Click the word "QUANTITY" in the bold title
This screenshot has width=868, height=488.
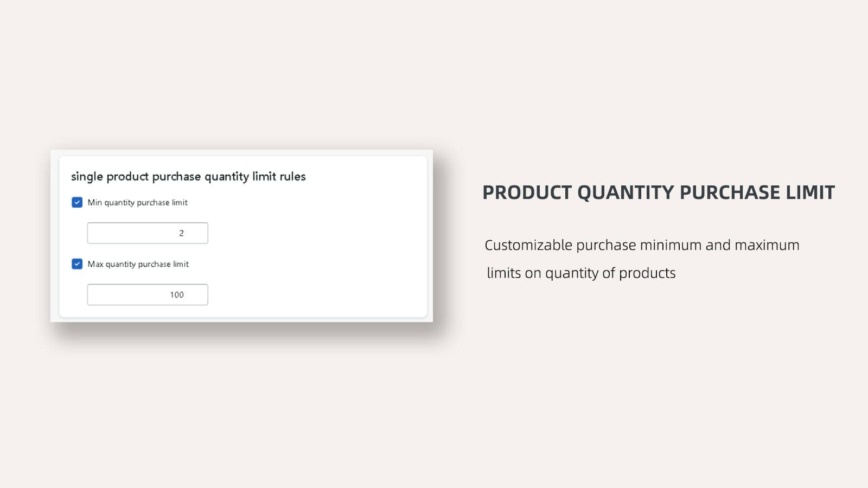click(625, 192)
